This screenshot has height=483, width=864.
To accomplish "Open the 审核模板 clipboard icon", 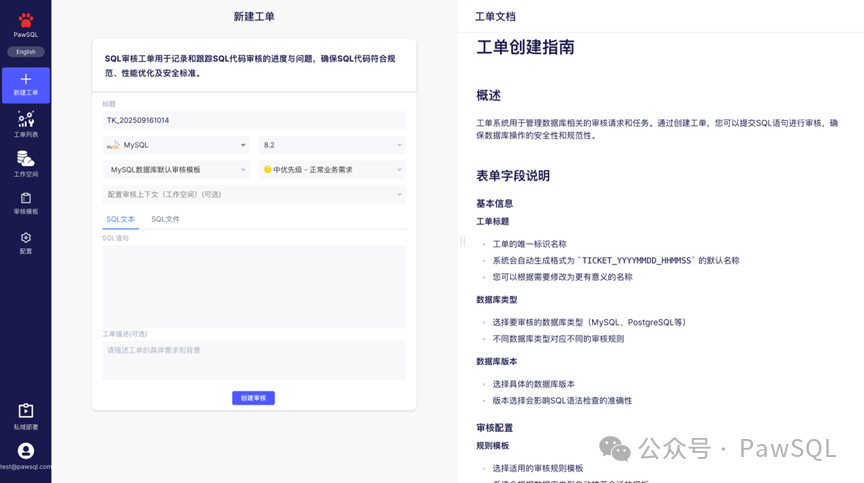I will [x=26, y=198].
